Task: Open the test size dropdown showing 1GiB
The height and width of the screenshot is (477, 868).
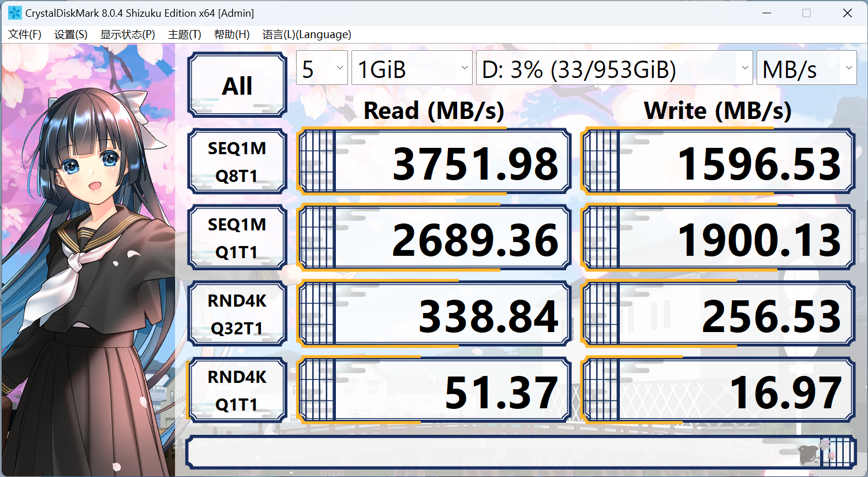Action: click(x=412, y=68)
